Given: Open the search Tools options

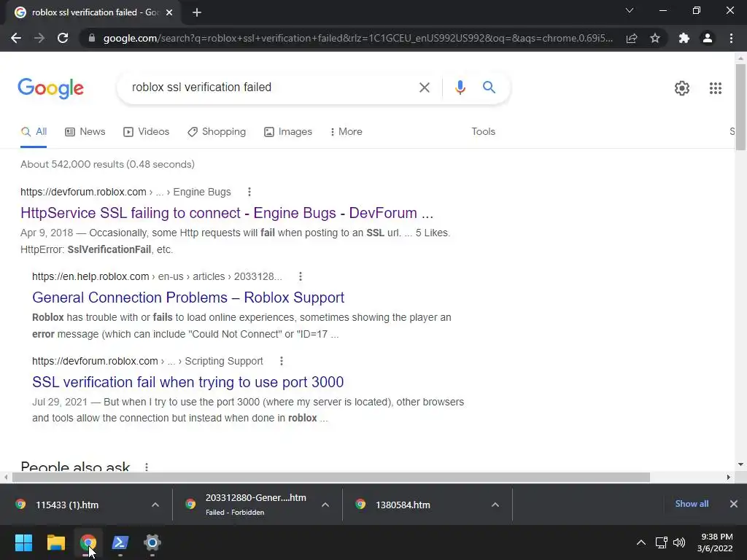Looking at the screenshot, I should click(483, 132).
